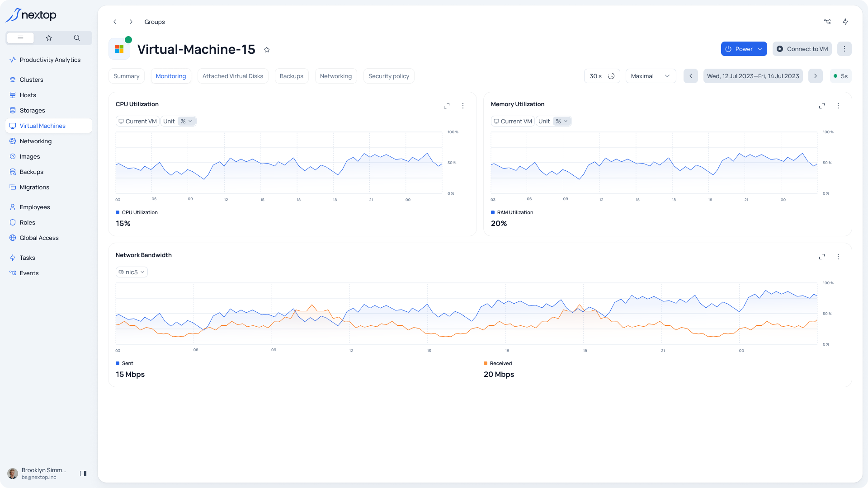Open Productivity Analytics
This screenshot has height=488, width=868.
[49, 60]
